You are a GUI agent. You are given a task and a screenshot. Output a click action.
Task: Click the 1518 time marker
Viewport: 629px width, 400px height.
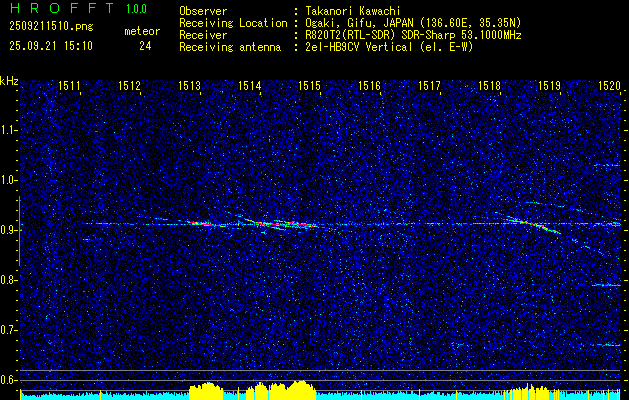(489, 85)
